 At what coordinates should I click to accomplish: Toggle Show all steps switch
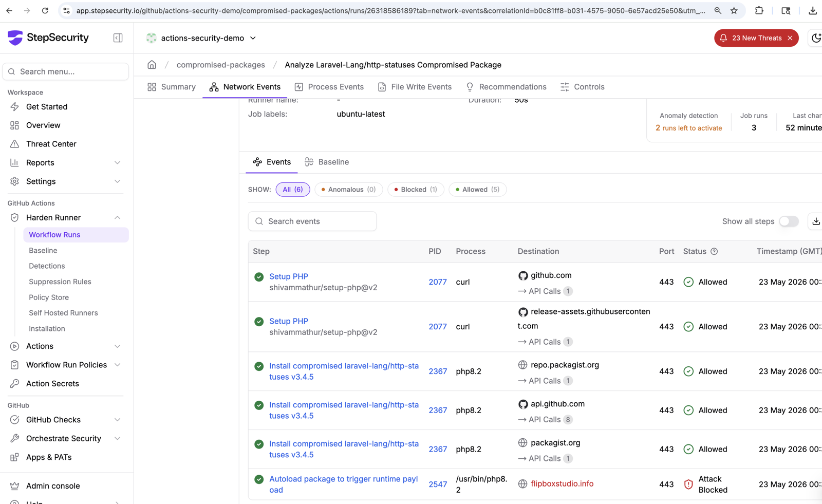pyautogui.click(x=789, y=221)
